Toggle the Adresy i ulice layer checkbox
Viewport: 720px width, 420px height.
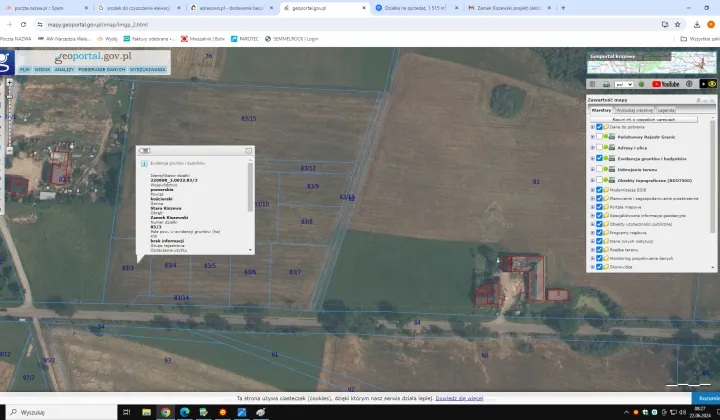(x=599, y=147)
